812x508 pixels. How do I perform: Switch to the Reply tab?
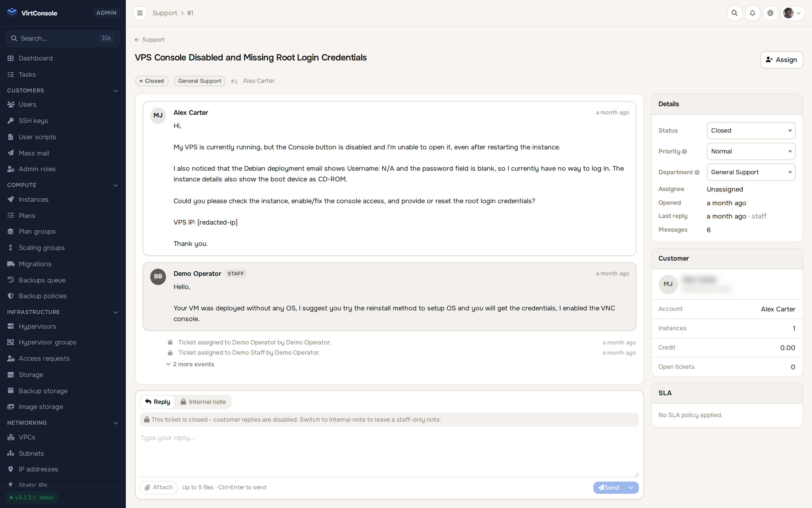click(x=158, y=402)
